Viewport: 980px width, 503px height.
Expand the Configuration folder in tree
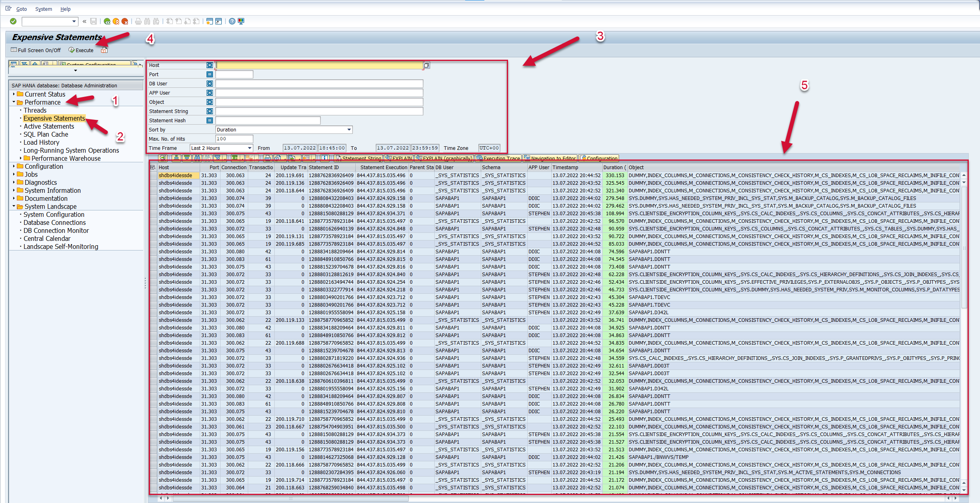point(14,166)
